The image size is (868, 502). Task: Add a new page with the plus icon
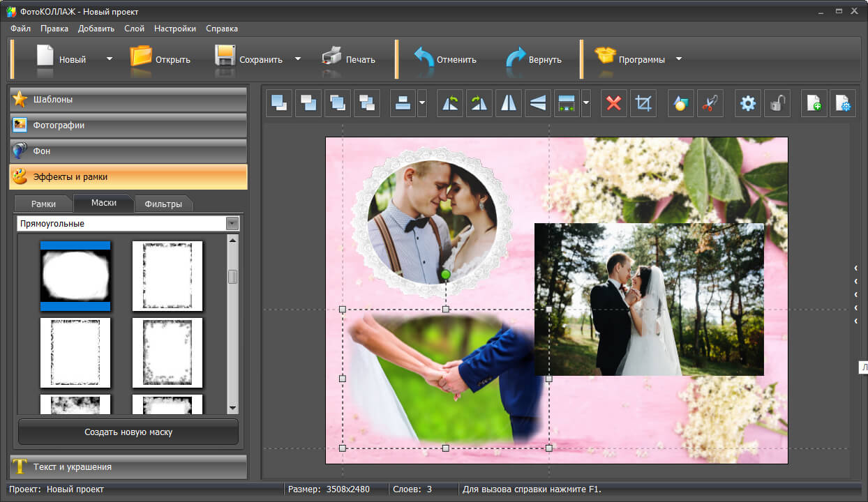pyautogui.click(x=814, y=103)
